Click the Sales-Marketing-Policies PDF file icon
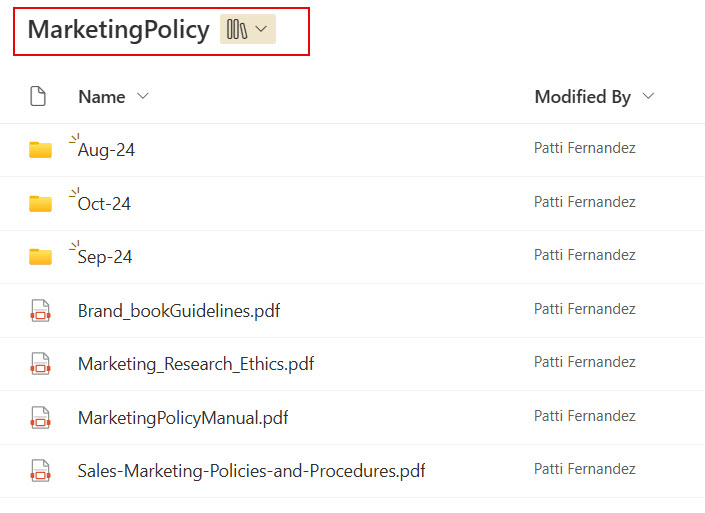This screenshot has width=705, height=513. (40, 470)
